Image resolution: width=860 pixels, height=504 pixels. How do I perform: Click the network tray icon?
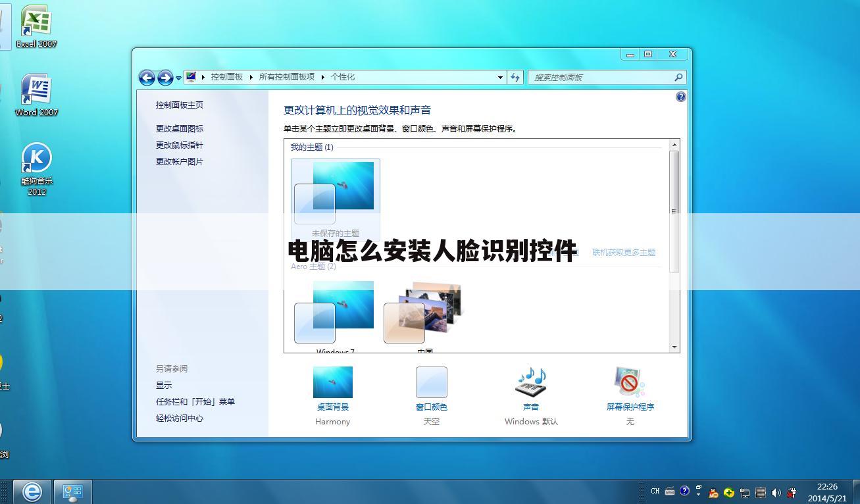(745, 492)
